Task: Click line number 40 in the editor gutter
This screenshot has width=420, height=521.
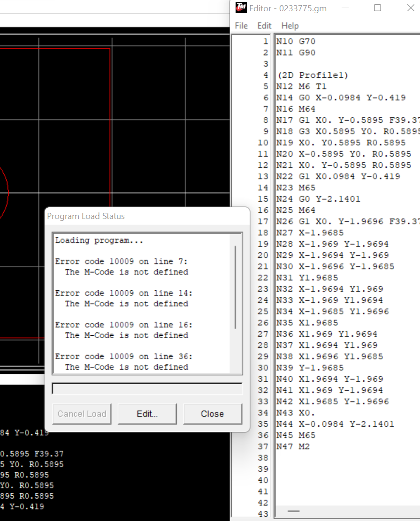Action: (x=263, y=481)
